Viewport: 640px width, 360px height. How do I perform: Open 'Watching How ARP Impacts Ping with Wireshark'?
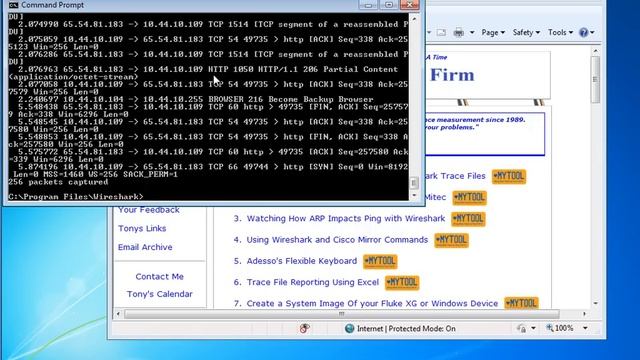(x=346, y=218)
